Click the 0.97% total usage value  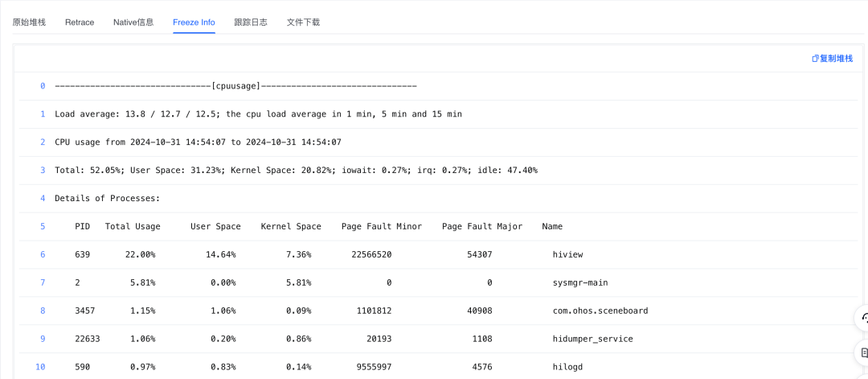click(x=143, y=367)
